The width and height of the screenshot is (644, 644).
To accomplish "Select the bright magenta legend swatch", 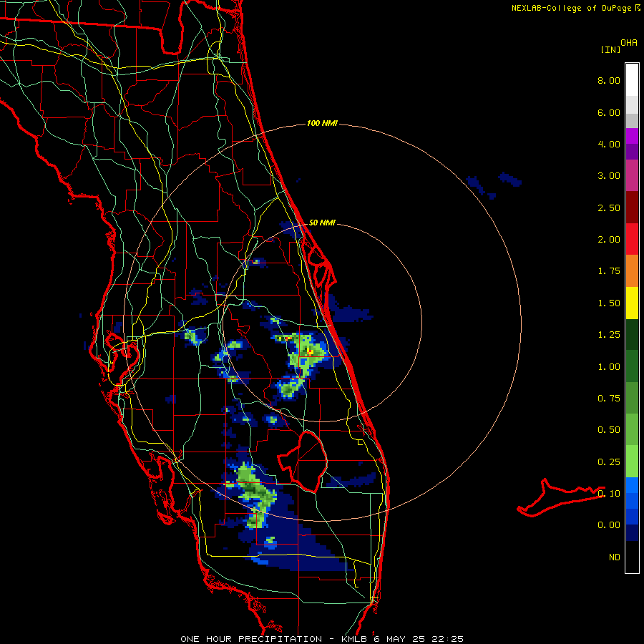I will 632,136.
